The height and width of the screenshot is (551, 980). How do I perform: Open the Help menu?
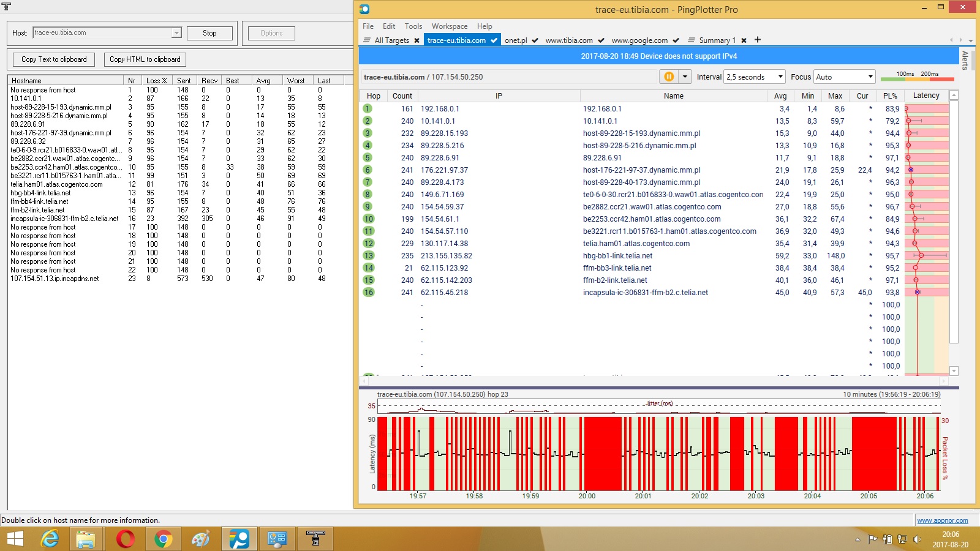pyautogui.click(x=484, y=26)
